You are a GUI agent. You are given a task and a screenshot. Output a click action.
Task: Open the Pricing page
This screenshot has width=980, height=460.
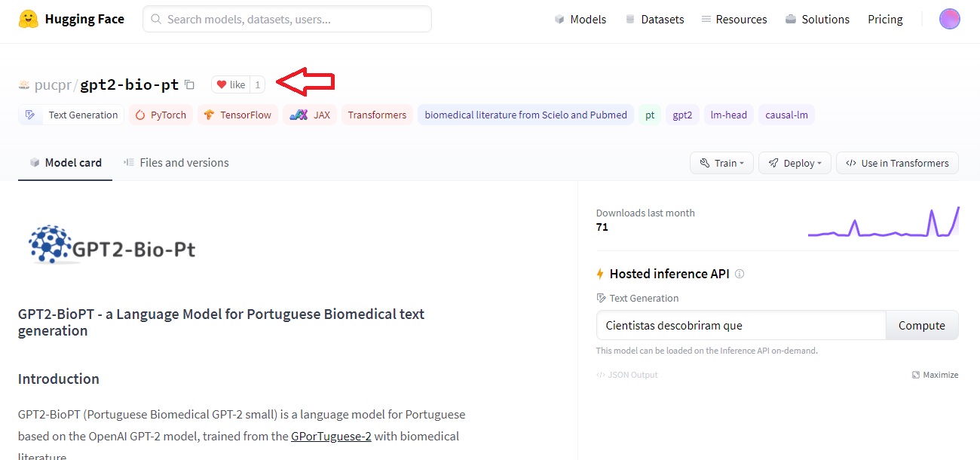[x=885, y=20]
